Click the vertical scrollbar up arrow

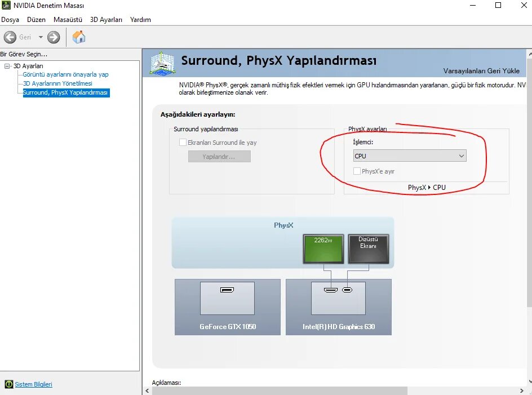[x=530, y=54]
